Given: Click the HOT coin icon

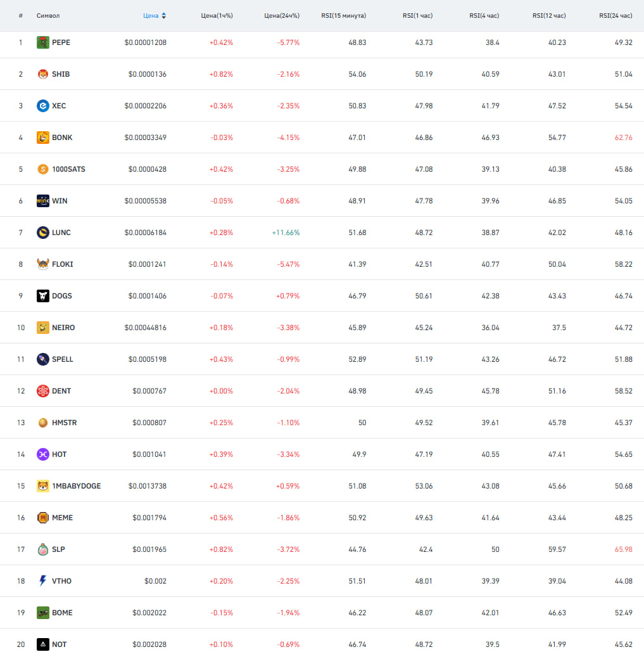Looking at the screenshot, I should click(43, 454).
